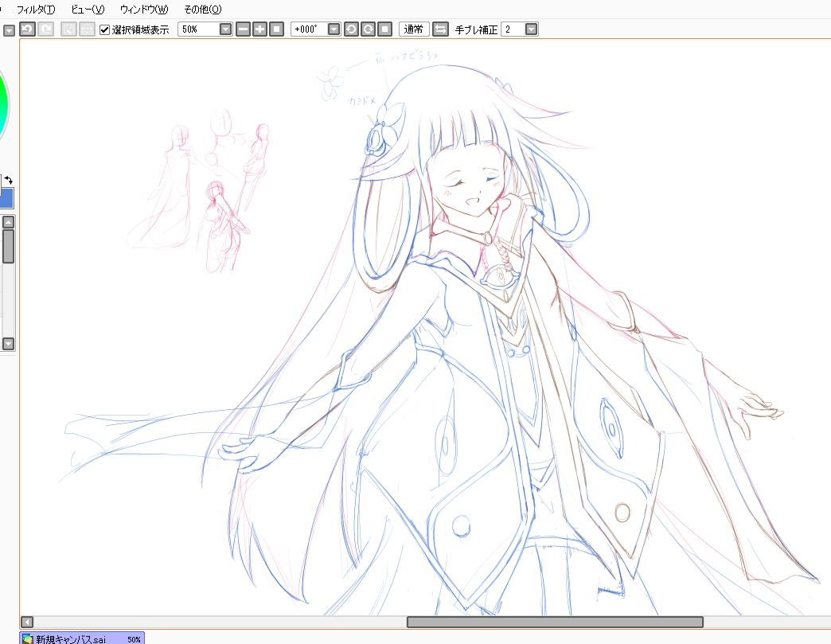
Task: Open the +000° rotation angle dropdown
Action: pos(334,29)
